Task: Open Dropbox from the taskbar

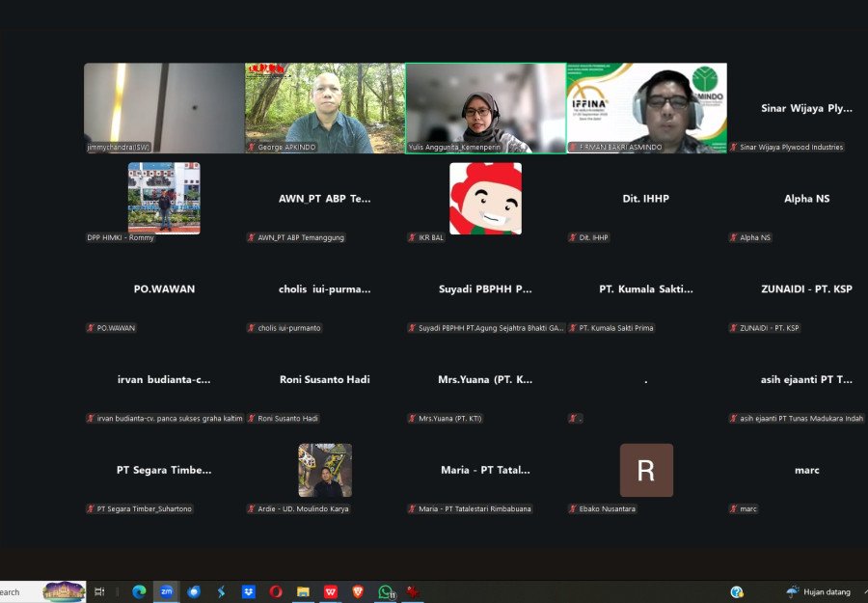Action: [248, 591]
